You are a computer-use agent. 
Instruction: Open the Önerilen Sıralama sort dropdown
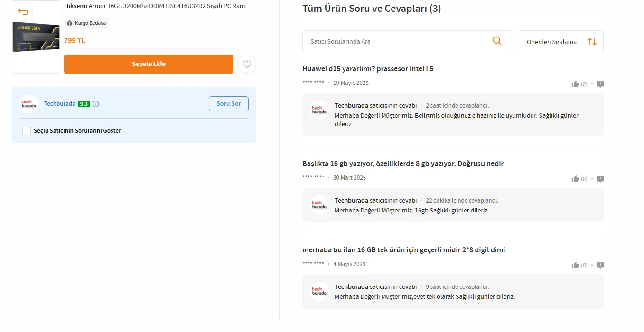coord(561,42)
